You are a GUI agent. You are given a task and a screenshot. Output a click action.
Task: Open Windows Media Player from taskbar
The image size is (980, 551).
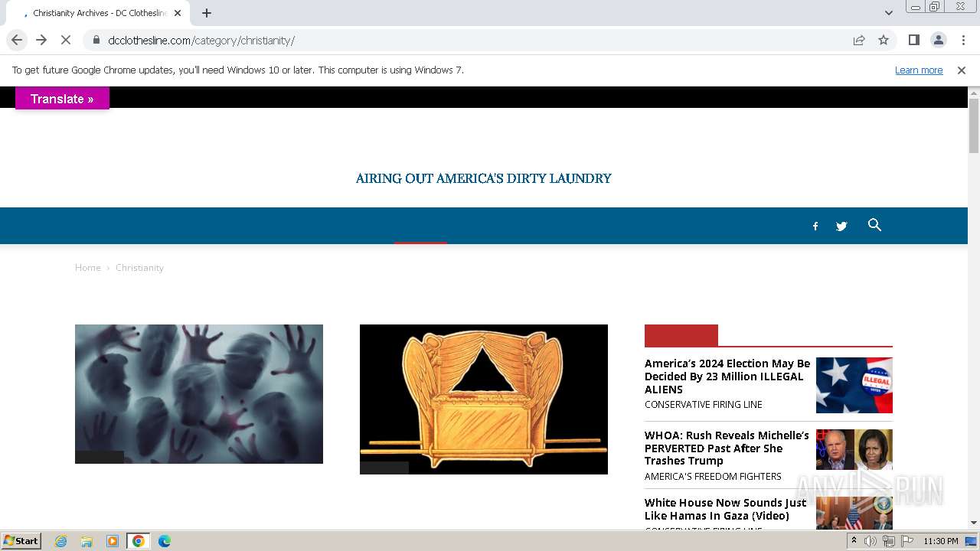pos(113,541)
